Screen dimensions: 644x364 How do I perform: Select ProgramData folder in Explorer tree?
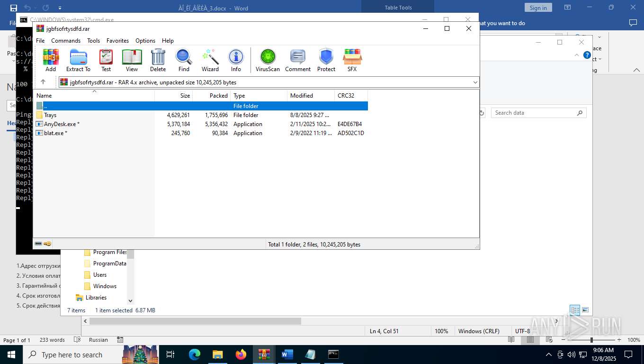tap(105, 264)
